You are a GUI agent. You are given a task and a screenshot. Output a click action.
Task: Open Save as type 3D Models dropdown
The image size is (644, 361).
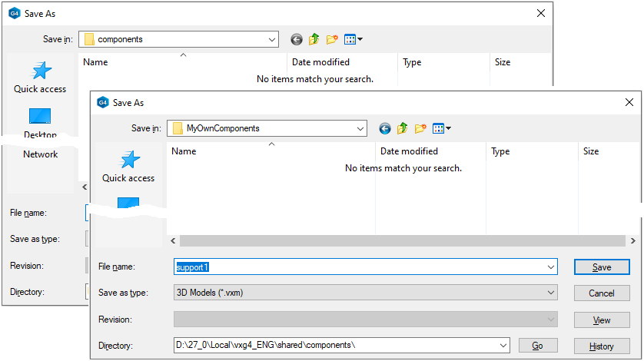click(x=550, y=293)
